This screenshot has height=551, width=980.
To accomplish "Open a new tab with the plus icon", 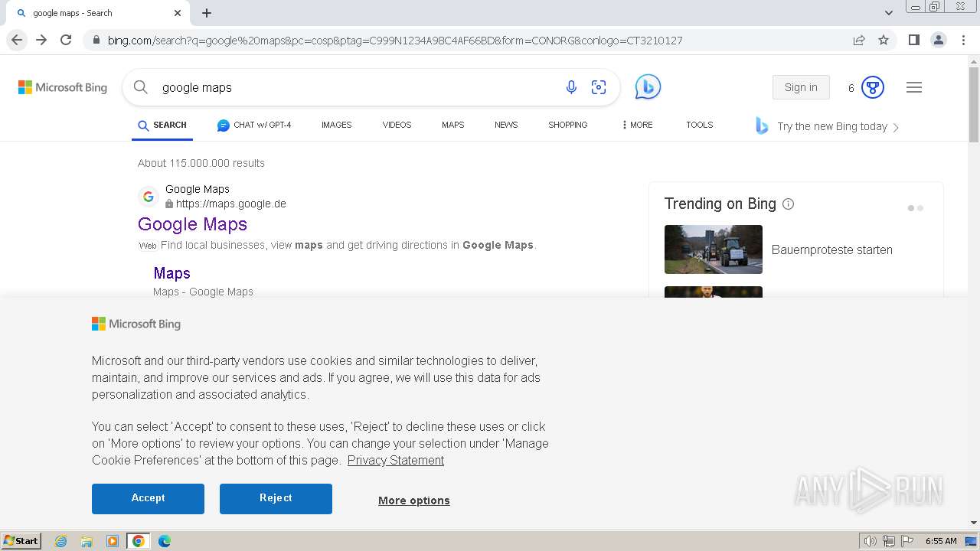I will click(x=207, y=13).
